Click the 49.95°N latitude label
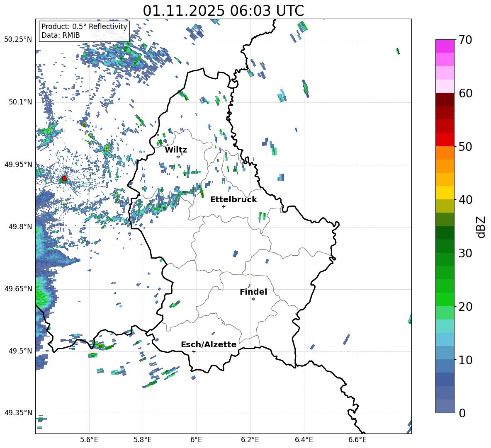This screenshot has width=491, height=448. tap(18, 164)
